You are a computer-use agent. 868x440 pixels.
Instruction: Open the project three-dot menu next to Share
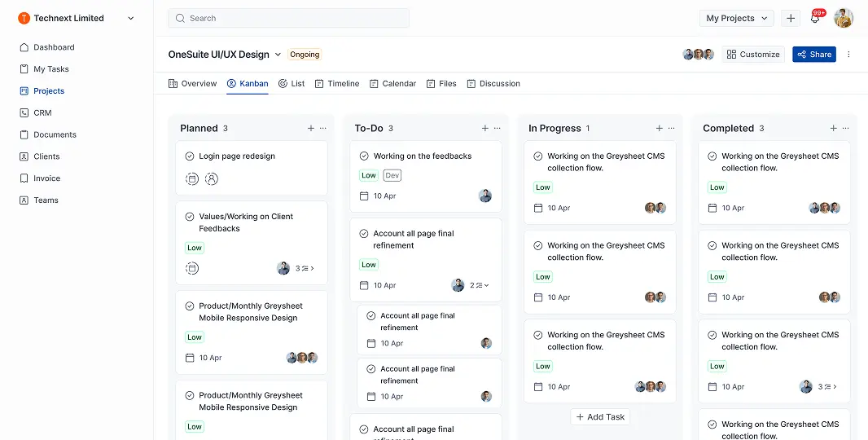[x=848, y=55]
